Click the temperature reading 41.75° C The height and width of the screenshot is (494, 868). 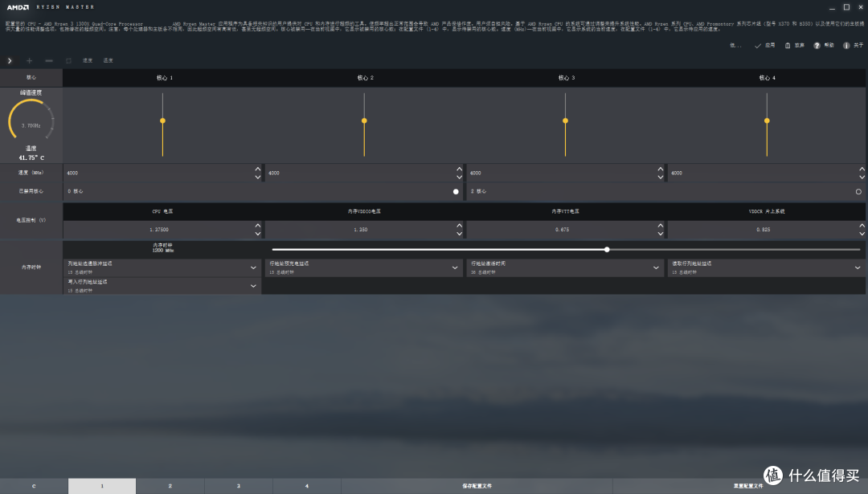[x=31, y=158]
